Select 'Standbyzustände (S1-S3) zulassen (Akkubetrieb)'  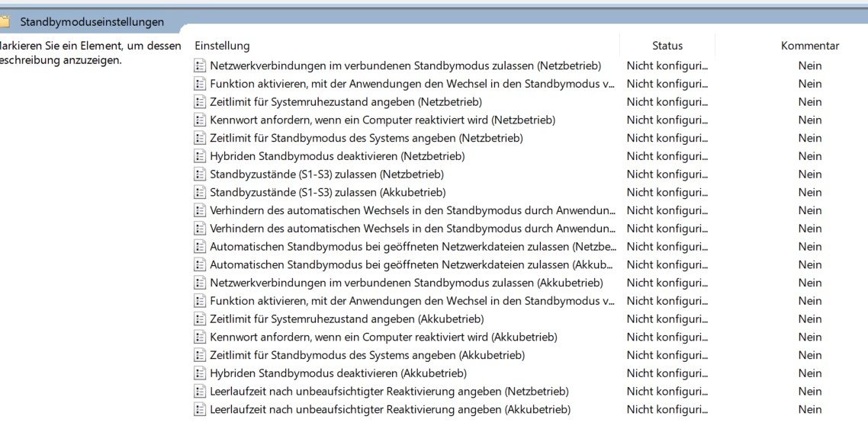click(328, 193)
